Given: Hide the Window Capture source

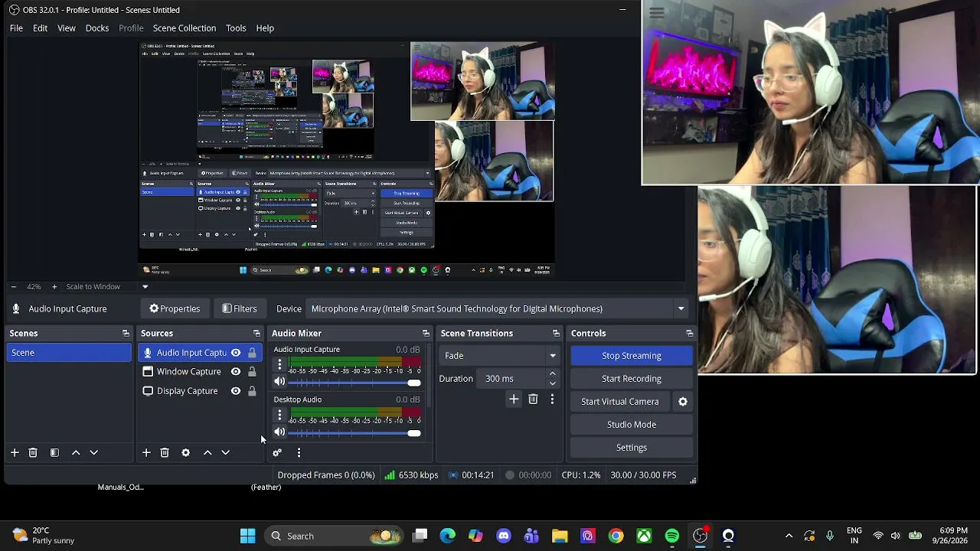Looking at the screenshot, I should (236, 372).
